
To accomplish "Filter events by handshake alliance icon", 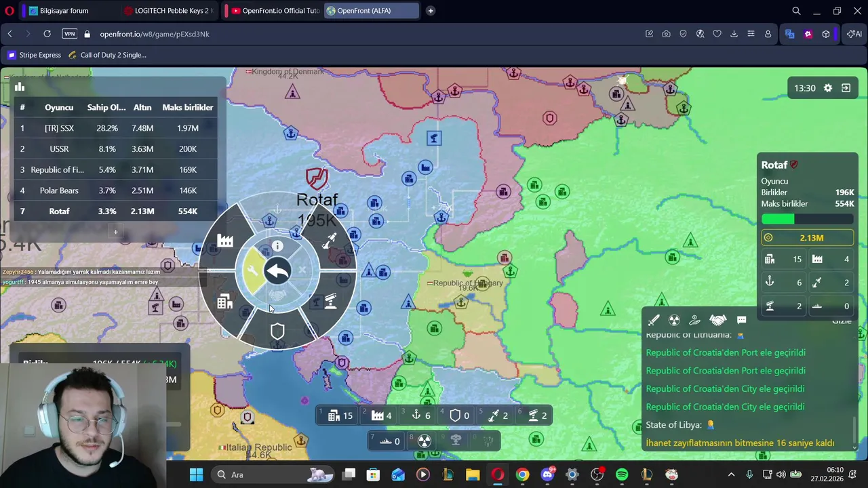I will 717,320.
